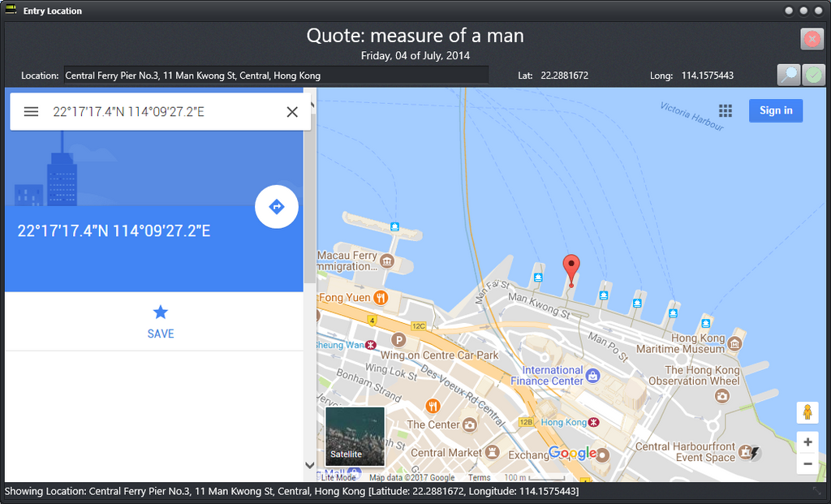Open directions via the blue directions icon
This screenshot has height=504, width=831.
[277, 206]
